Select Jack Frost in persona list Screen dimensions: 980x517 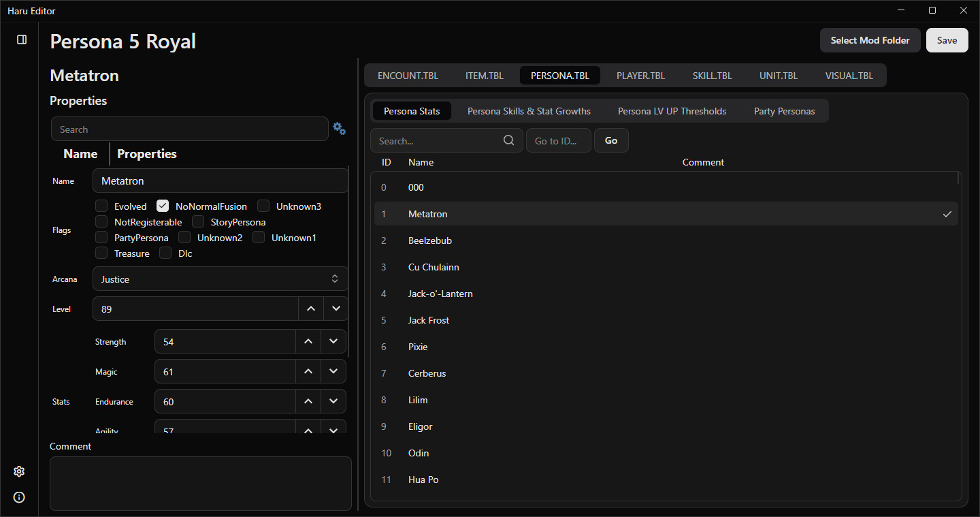tap(429, 320)
